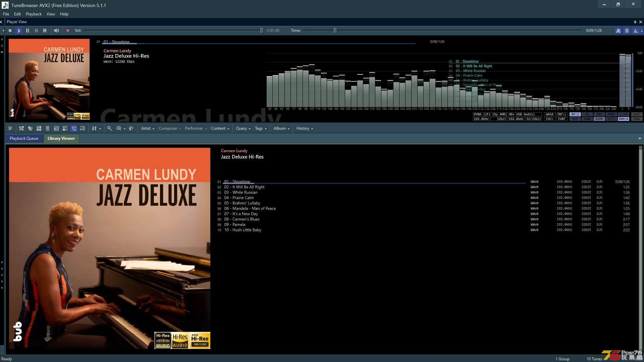Screen dimensions: 644x362
Task: Click the text display icon in player toolbar
Action: coord(618,31)
